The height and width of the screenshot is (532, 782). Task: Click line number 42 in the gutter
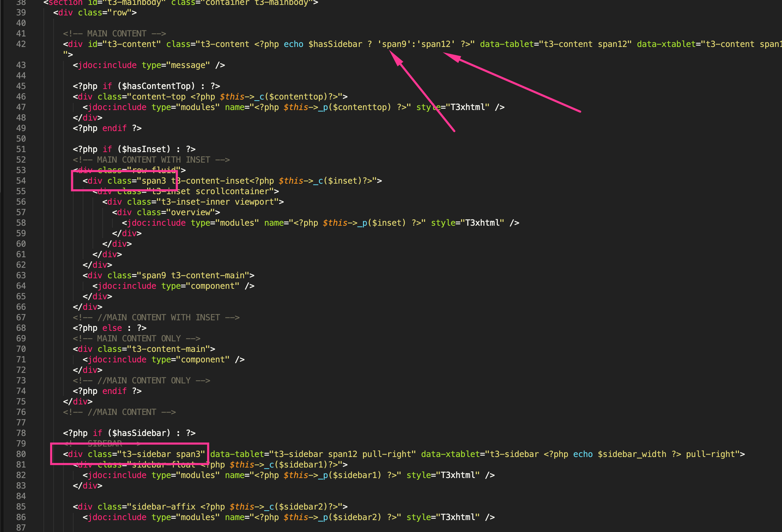[x=21, y=44]
